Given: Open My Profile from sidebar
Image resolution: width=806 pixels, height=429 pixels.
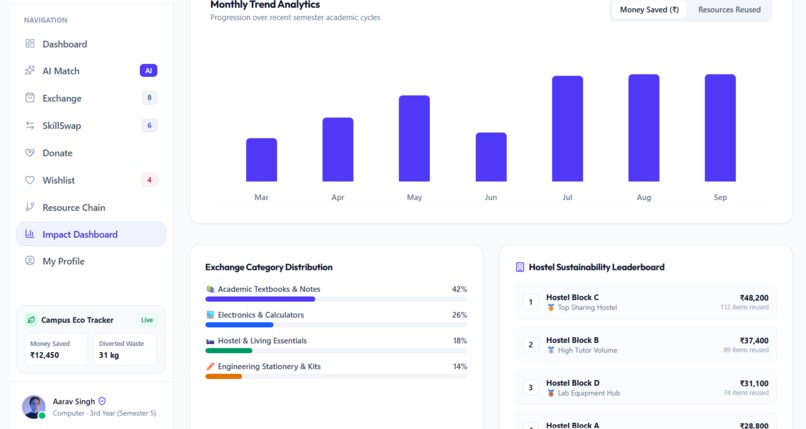Looking at the screenshot, I should pos(91,261).
